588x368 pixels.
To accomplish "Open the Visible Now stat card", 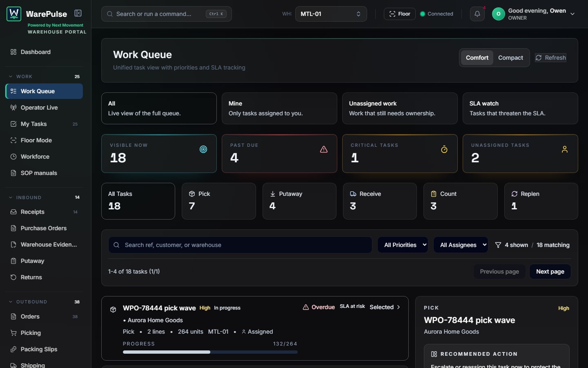I will pyautogui.click(x=159, y=153).
